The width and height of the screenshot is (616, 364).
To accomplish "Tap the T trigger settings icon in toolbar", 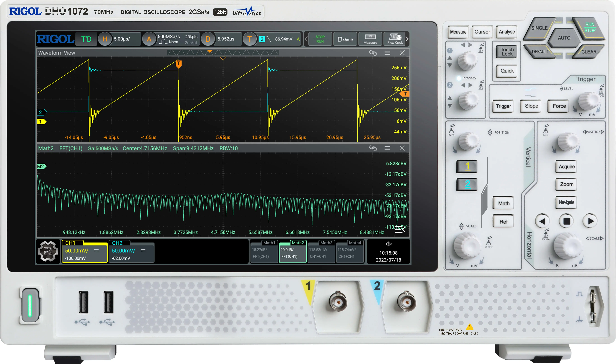I will (x=250, y=39).
